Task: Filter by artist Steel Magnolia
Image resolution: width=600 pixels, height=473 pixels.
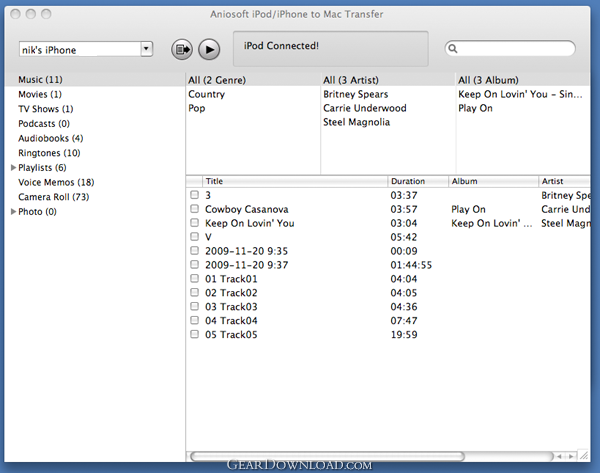Action: pos(357,122)
